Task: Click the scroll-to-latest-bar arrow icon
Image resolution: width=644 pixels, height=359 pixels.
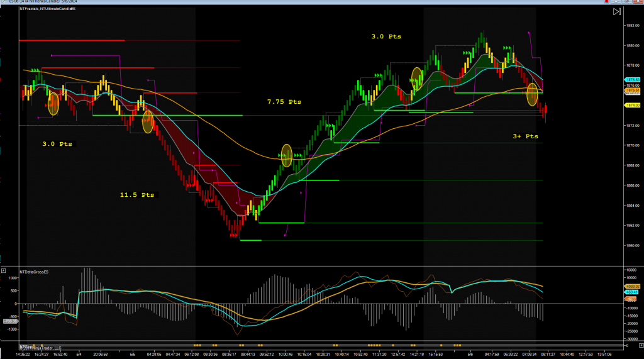Action: pos(618,11)
